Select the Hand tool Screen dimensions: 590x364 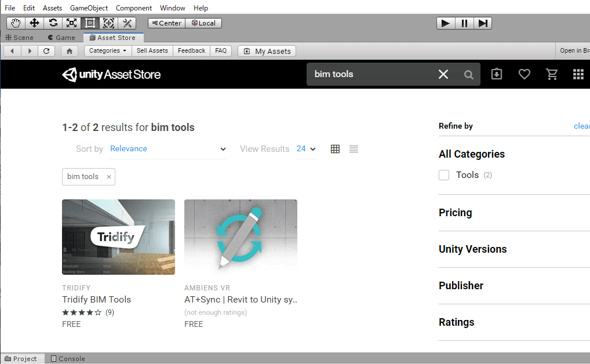(16, 23)
